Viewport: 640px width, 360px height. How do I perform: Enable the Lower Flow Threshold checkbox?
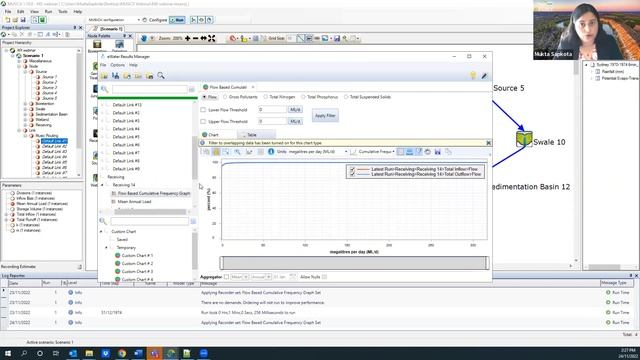[x=203, y=110]
